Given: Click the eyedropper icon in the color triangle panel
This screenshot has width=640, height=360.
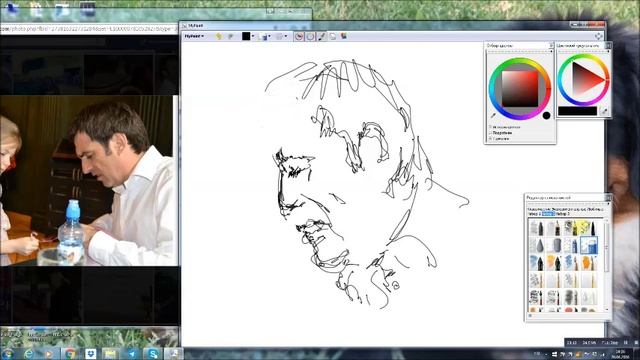Looking at the screenshot, I should [604, 111].
